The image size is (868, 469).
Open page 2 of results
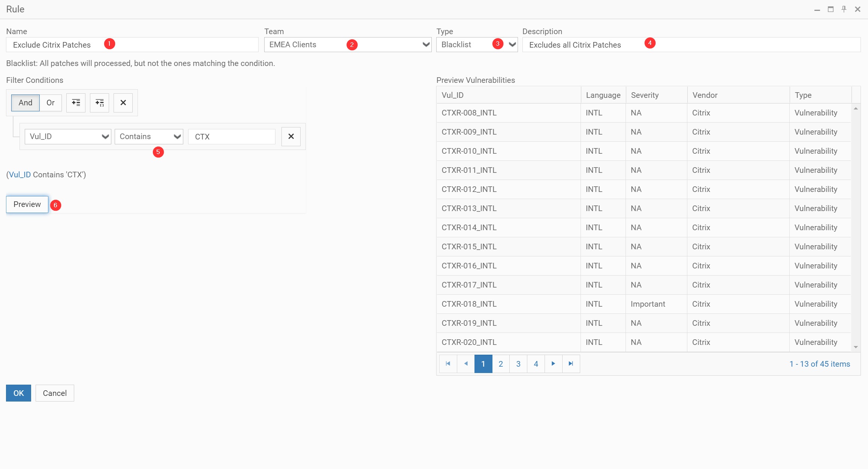pos(501,364)
